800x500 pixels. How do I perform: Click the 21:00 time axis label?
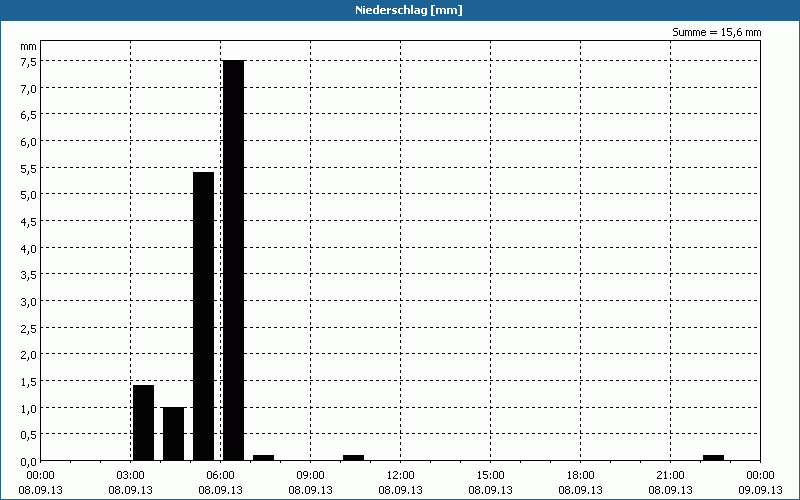[x=670, y=476]
